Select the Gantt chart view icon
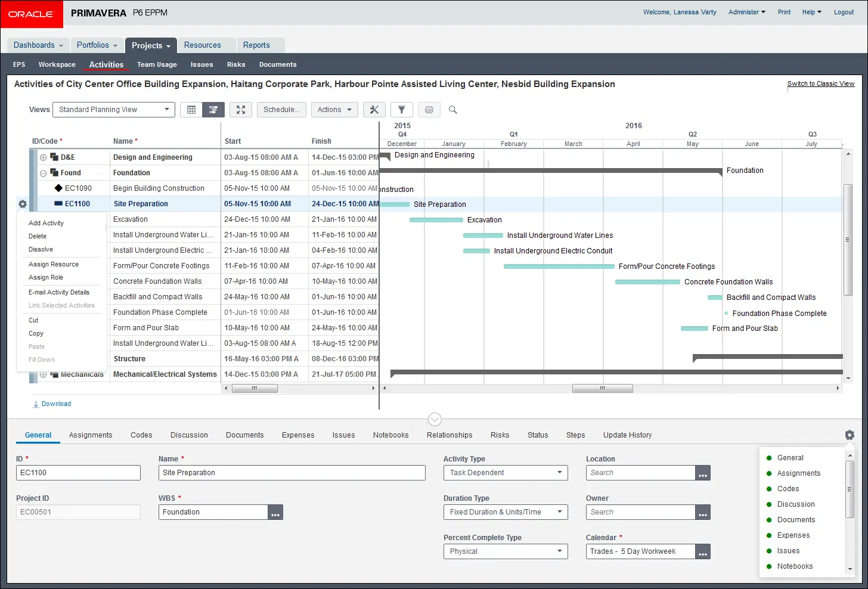 pos(213,110)
